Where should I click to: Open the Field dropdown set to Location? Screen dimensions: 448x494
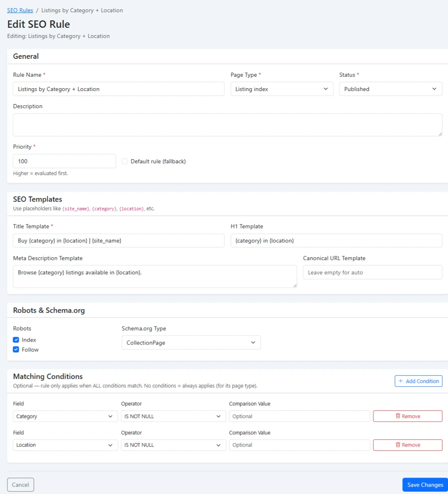(x=65, y=445)
